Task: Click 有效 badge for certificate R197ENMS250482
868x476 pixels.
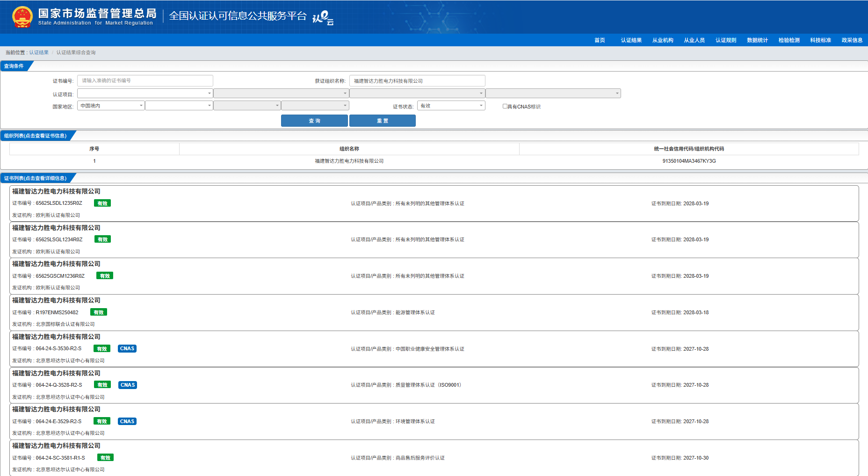Action: (x=99, y=312)
